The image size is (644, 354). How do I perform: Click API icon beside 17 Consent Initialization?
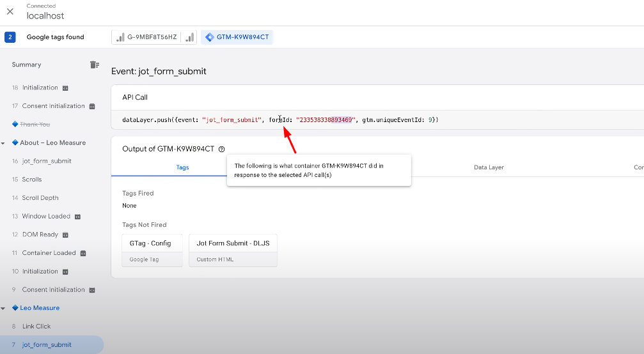pos(92,106)
